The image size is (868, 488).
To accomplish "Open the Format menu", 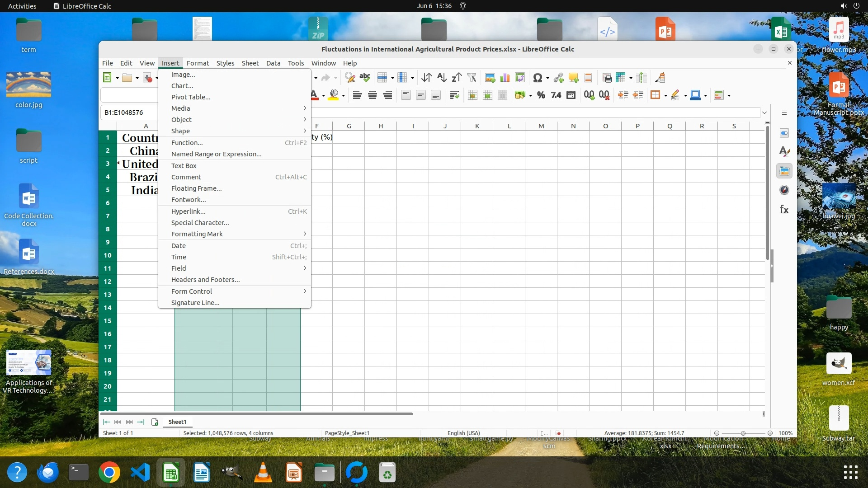I will tap(198, 63).
